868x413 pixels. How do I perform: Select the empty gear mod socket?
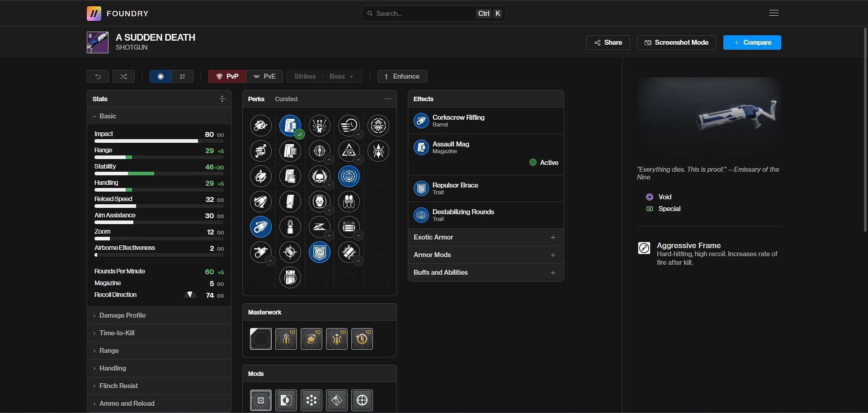click(261, 400)
